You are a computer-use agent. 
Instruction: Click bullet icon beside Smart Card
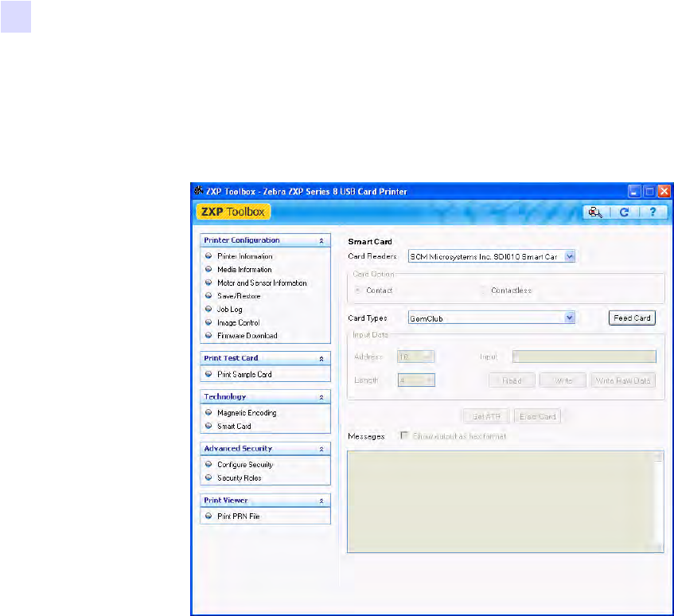point(209,426)
